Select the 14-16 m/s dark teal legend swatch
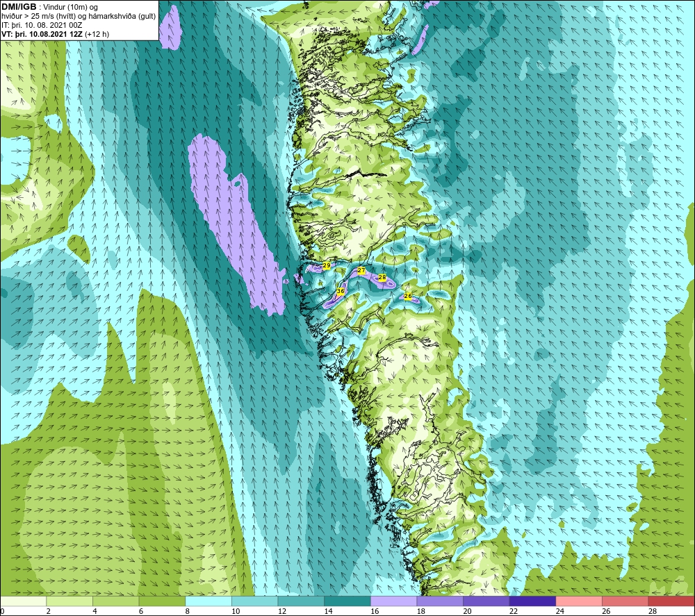Image resolution: width=695 pixels, height=616 pixels. click(347, 601)
